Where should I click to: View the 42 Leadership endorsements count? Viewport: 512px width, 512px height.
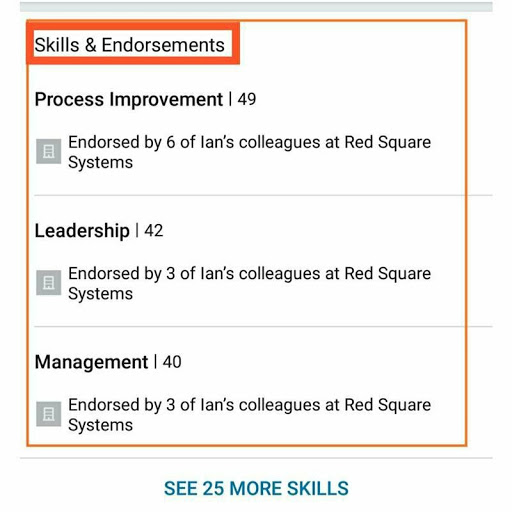[154, 231]
